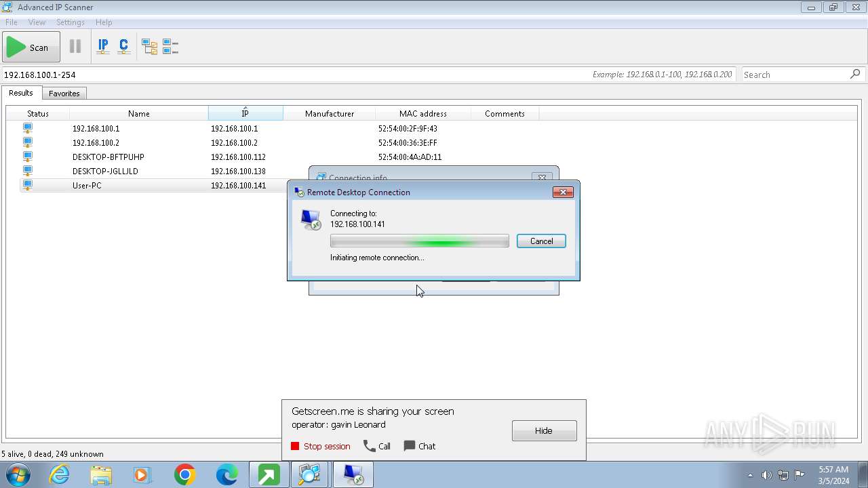This screenshot has height=488, width=868.
Task: Open Windows Media Player from taskbar
Action: [x=143, y=474]
